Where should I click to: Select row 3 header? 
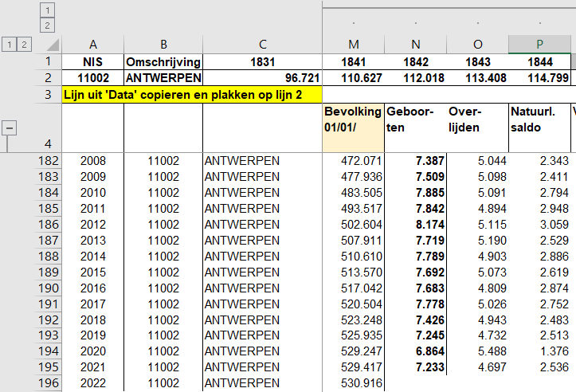coord(48,95)
